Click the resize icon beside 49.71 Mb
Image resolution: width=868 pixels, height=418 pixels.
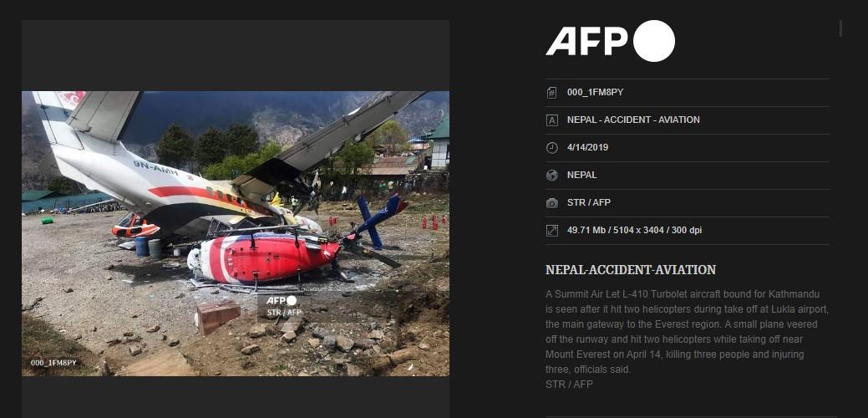[551, 230]
